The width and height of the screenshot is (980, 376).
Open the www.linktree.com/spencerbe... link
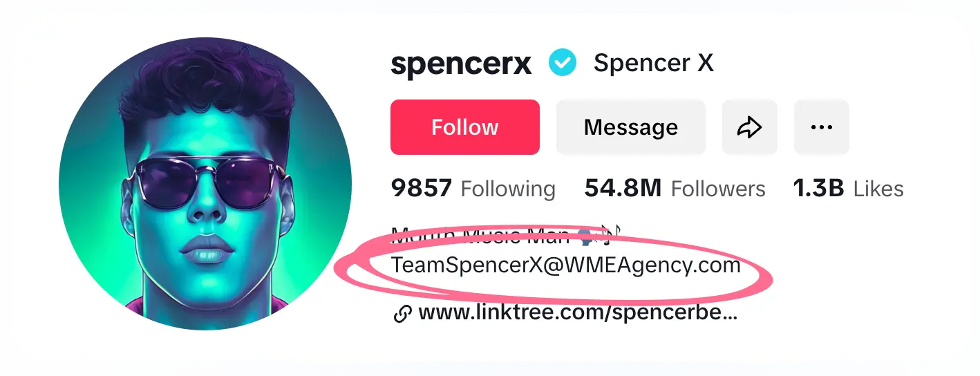tap(578, 314)
